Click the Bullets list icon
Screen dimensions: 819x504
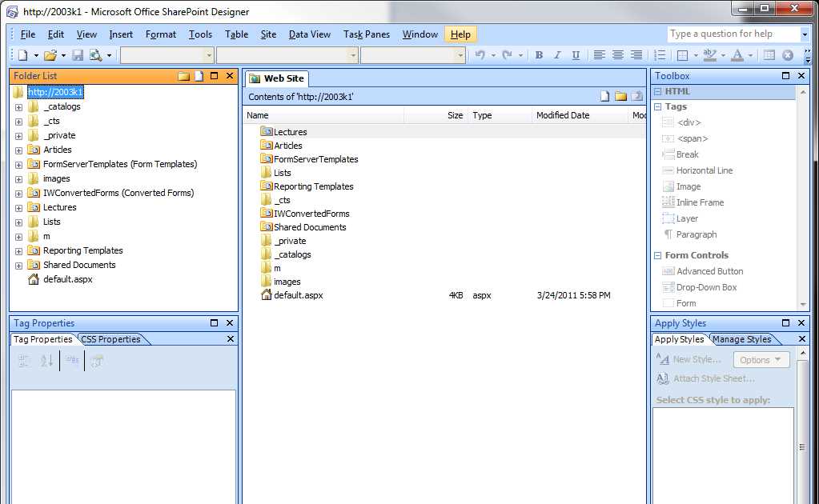tap(660, 54)
